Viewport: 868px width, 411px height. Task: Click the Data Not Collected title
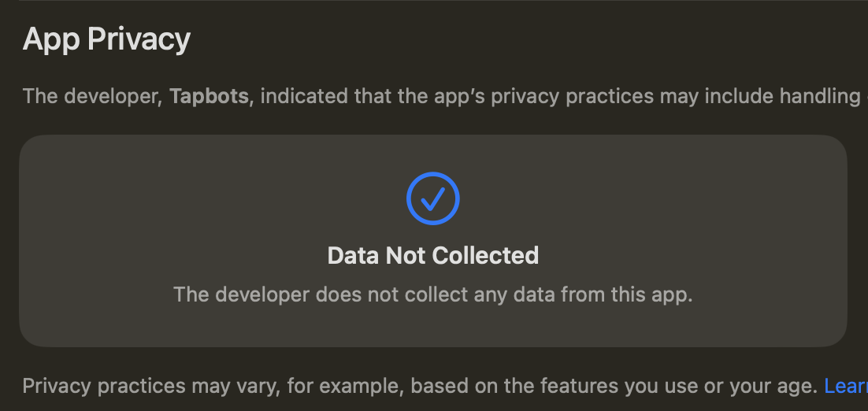point(433,256)
